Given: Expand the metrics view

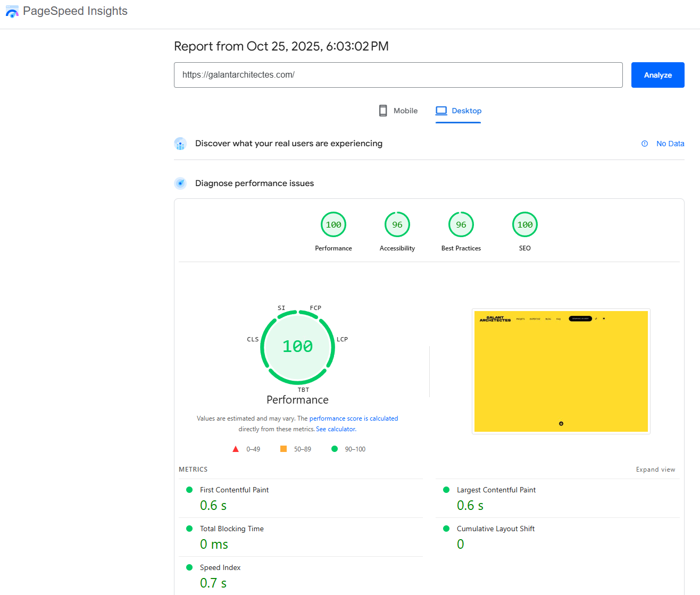Looking at the screenshot, I should tap(655, 470).
